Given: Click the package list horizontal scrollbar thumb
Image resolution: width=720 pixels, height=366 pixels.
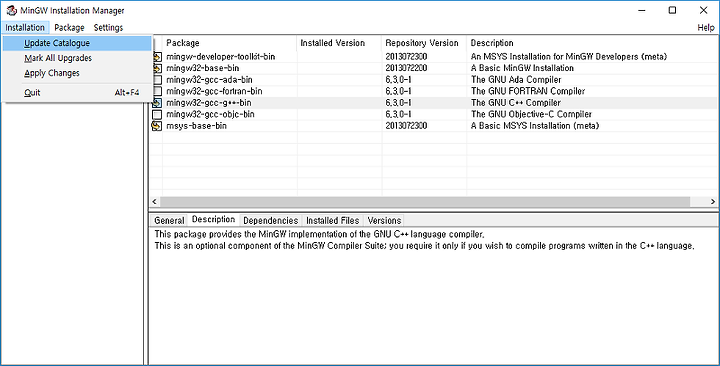Looking at the screenshot, I should (x=425, y=202).
